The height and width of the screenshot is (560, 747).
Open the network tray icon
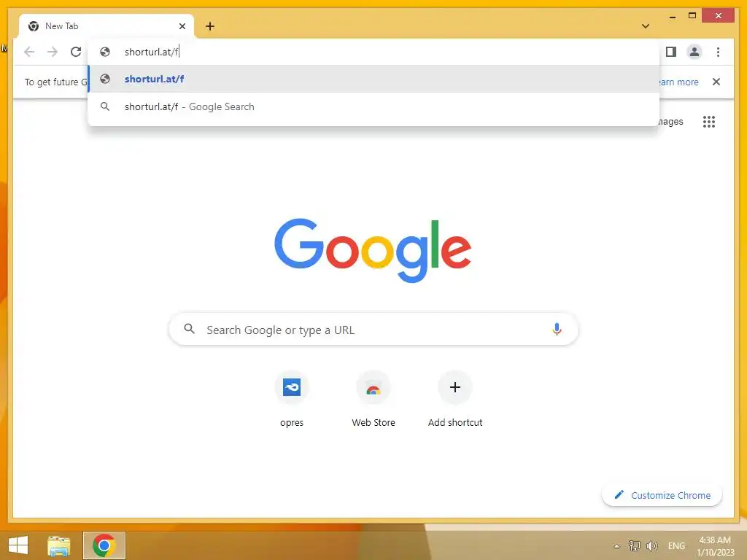[x=634, y=545]
